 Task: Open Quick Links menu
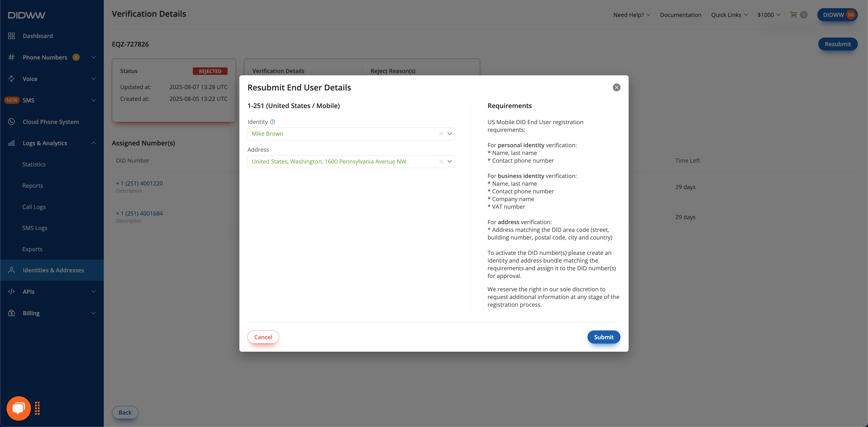[729, 14]
